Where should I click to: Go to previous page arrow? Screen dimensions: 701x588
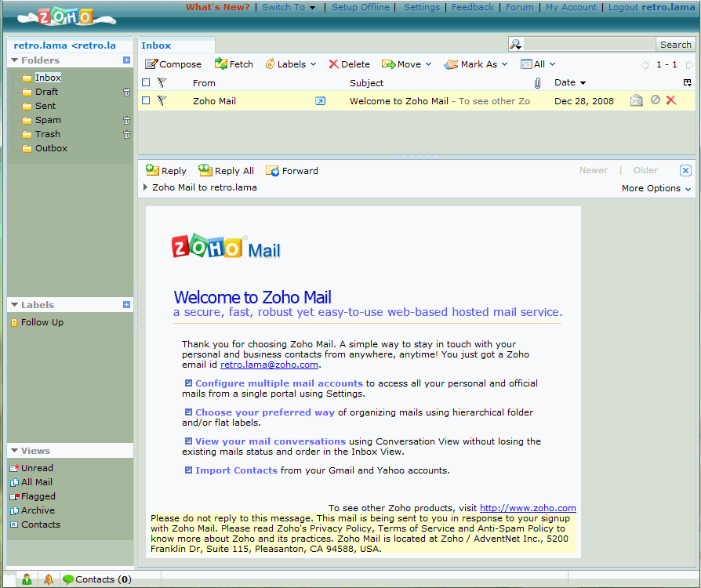645,65
